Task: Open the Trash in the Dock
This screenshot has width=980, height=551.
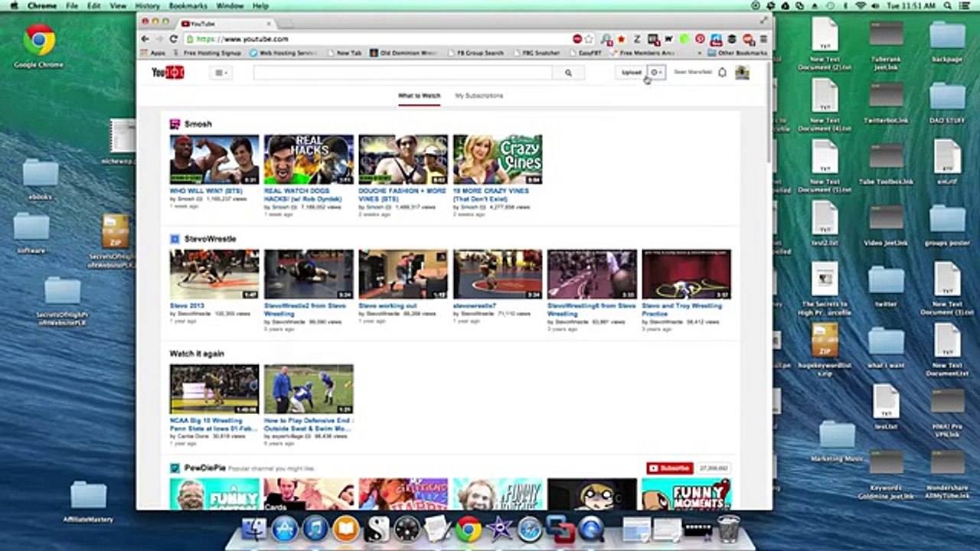Action: click(x=728, y=528)
